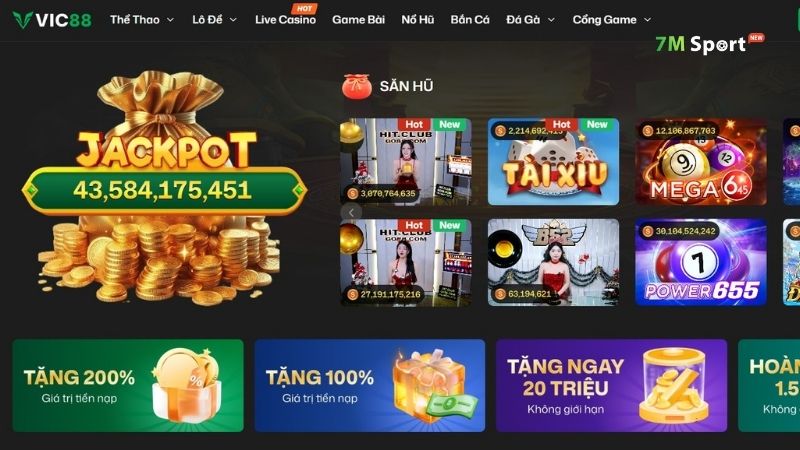800x450 pixels.
Task: Open the Mega 6/45 game tile
Action: tap(701, 162)
